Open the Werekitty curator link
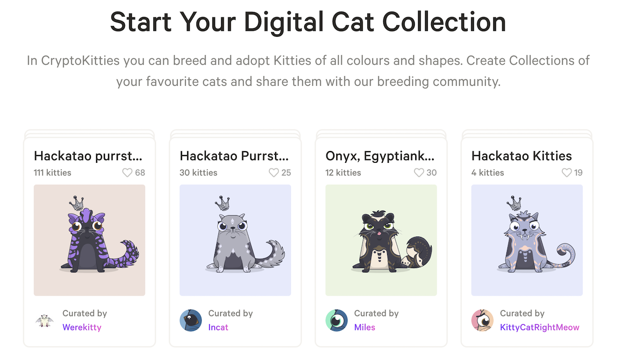The image size is (621, 364). [x=82, y=327]
